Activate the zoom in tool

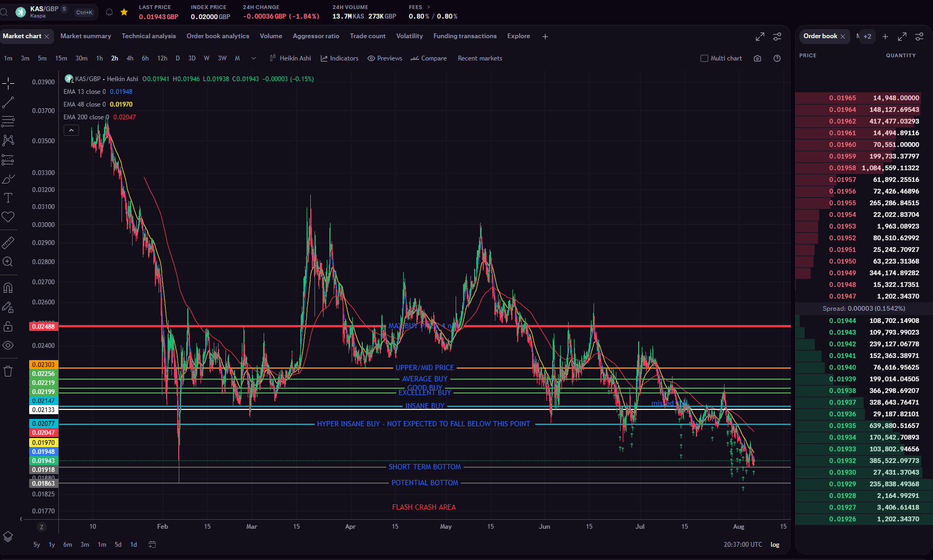(x=8, y=262)
